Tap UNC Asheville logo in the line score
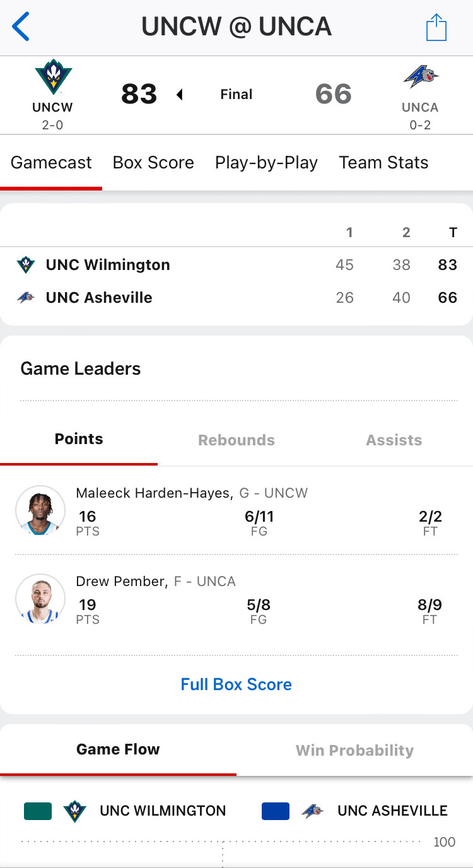This screenshot has height=868, width=473. coord(26,298)
